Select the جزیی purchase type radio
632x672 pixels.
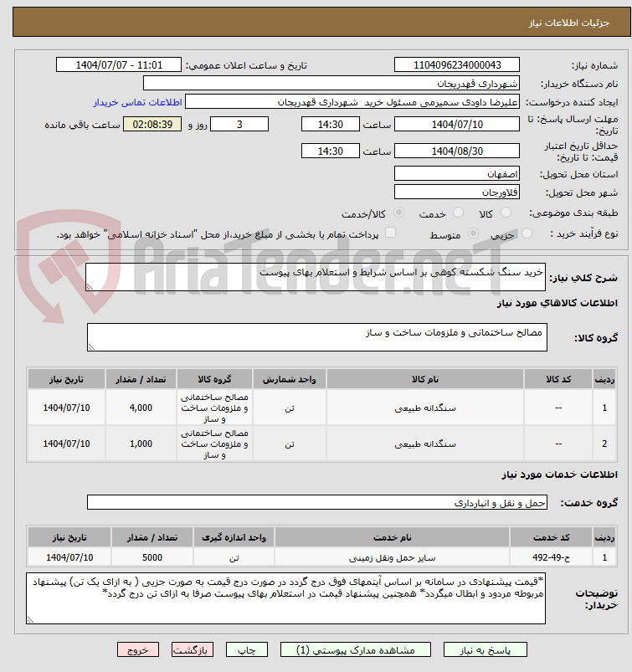tap(527, 233)
